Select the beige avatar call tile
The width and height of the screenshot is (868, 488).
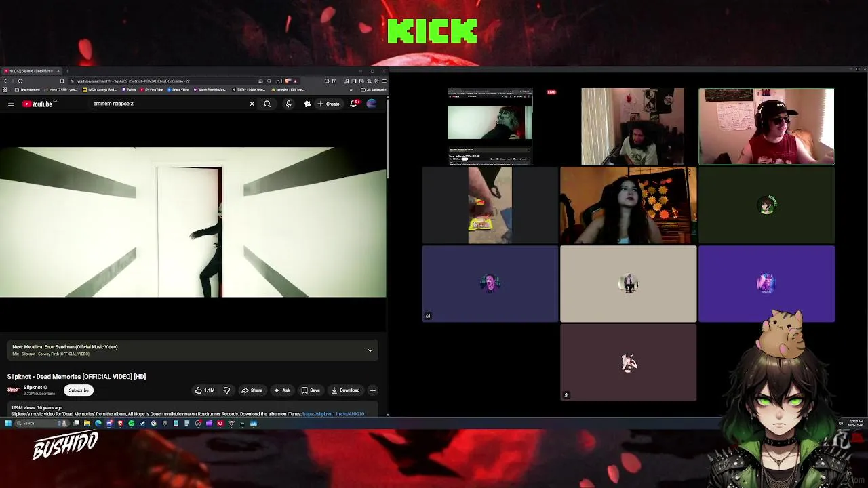(628, 284)
